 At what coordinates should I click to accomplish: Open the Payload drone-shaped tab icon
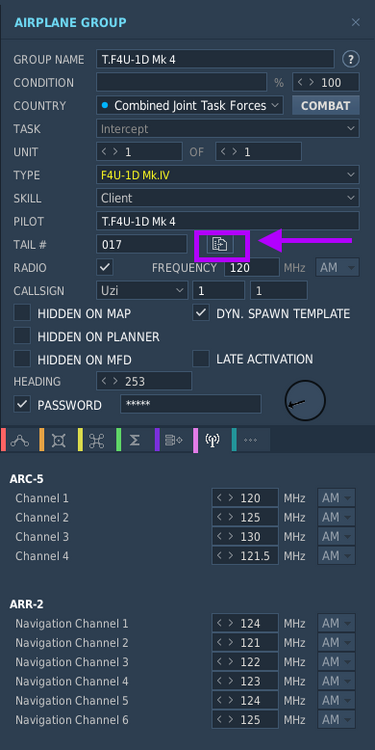(97, 440)
